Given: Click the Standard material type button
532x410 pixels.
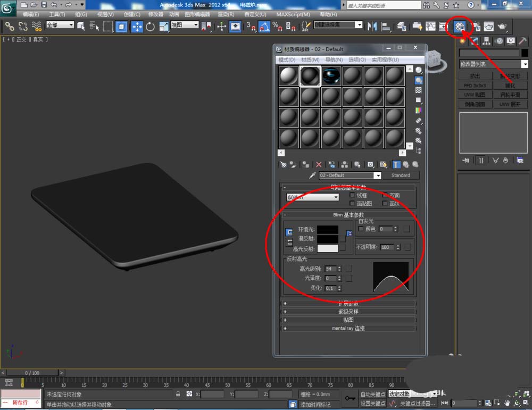Looking at the screenshot, I should point(401,175).
